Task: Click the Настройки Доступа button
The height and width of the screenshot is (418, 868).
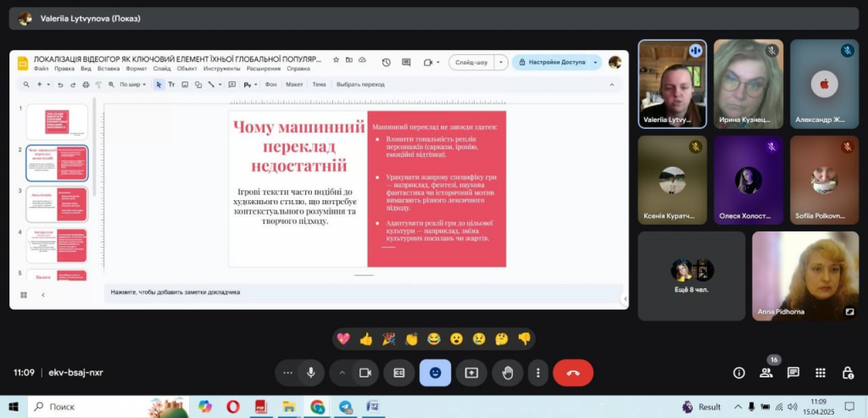Action: click(556, 62)
